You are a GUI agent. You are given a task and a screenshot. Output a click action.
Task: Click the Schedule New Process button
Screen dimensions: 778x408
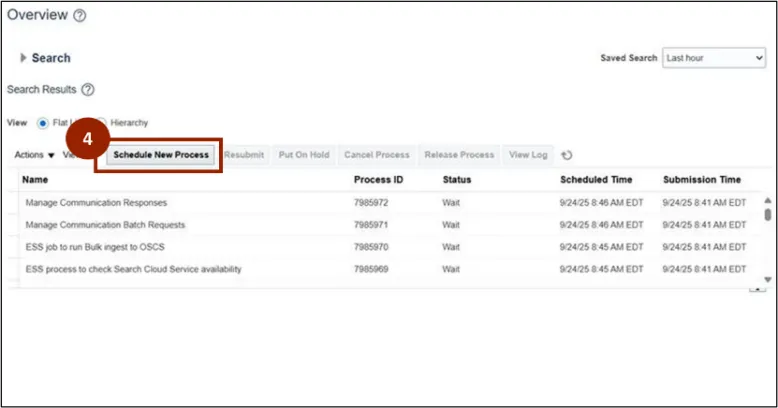point(161,155)
